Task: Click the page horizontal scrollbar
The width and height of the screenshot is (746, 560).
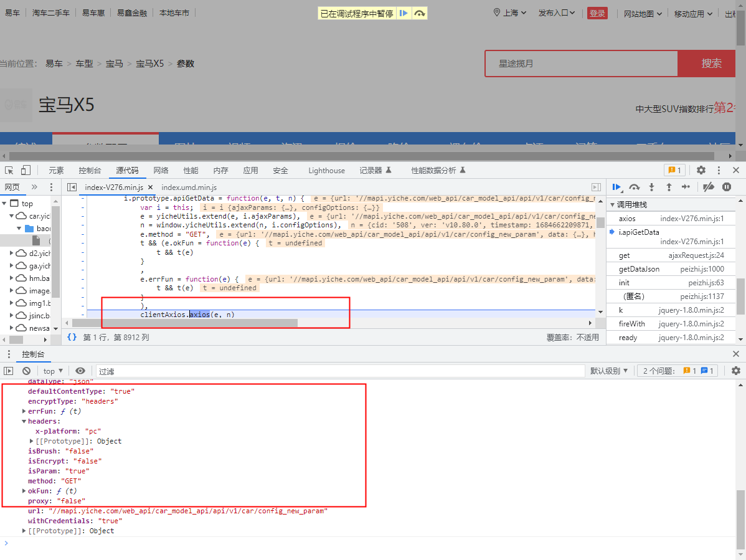Action: [362, 156]
